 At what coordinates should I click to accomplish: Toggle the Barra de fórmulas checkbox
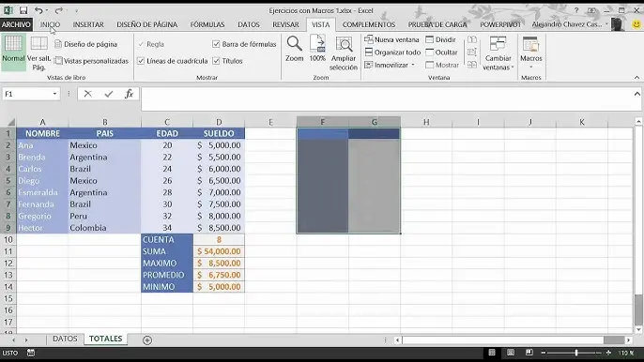(216, 44)
